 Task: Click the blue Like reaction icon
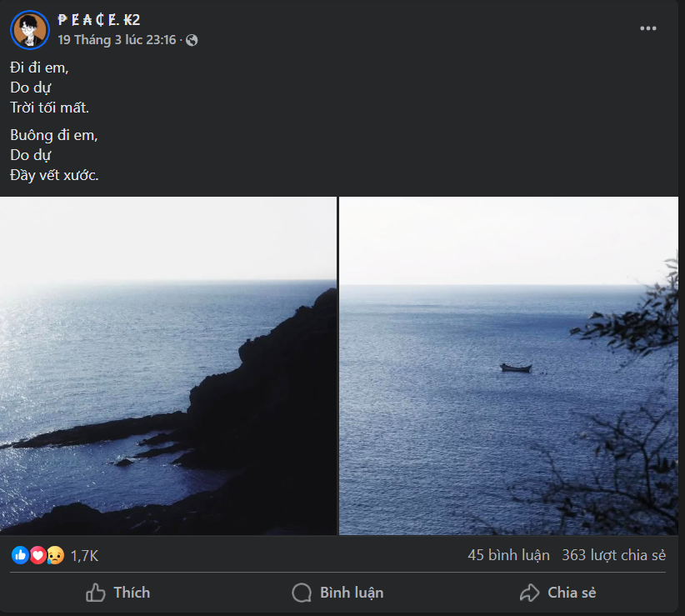click(19, 555)
